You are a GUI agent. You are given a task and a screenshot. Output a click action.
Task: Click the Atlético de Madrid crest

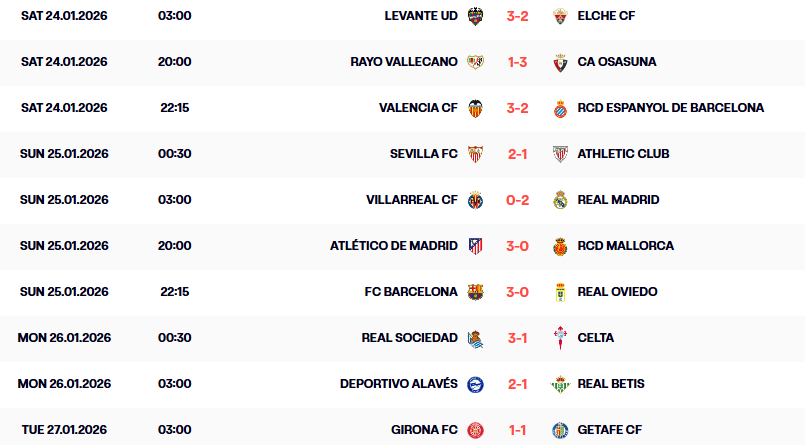[476, 246]
